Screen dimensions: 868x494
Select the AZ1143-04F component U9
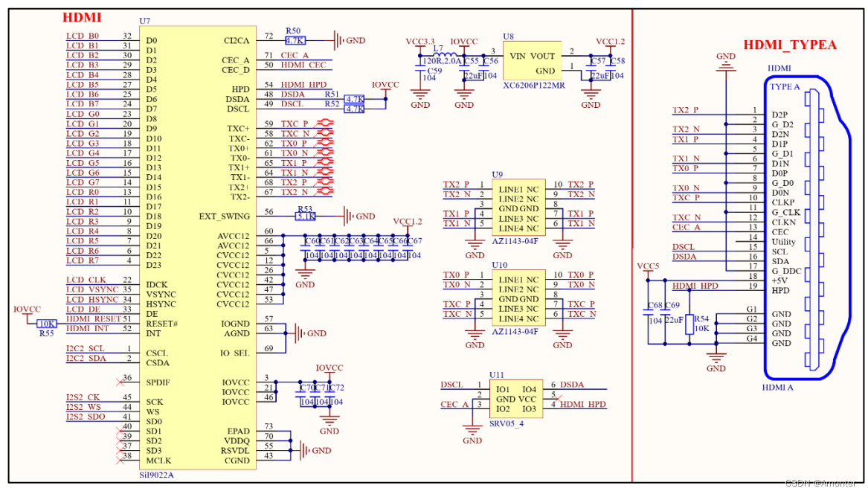pos(518,208)
